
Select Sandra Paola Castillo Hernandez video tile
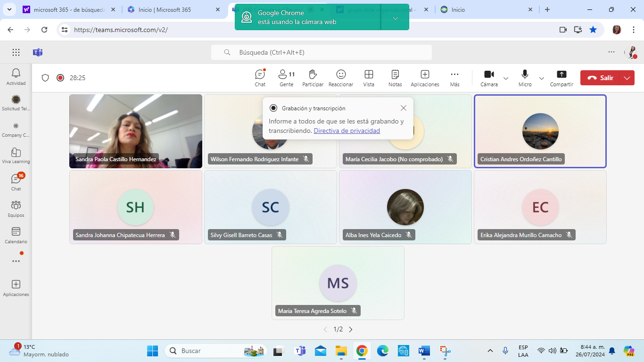pyautogui.click(x=136, y=131)
